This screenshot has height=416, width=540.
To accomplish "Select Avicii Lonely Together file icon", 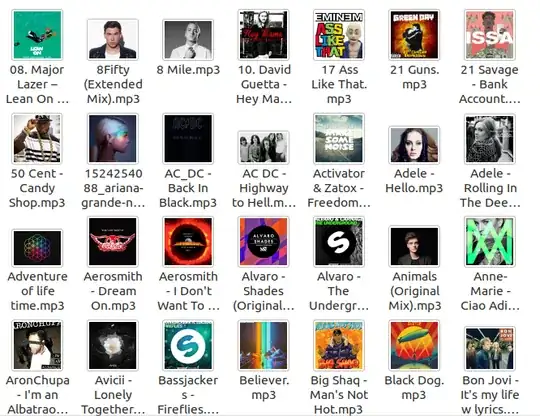I will tap(113, 345).
